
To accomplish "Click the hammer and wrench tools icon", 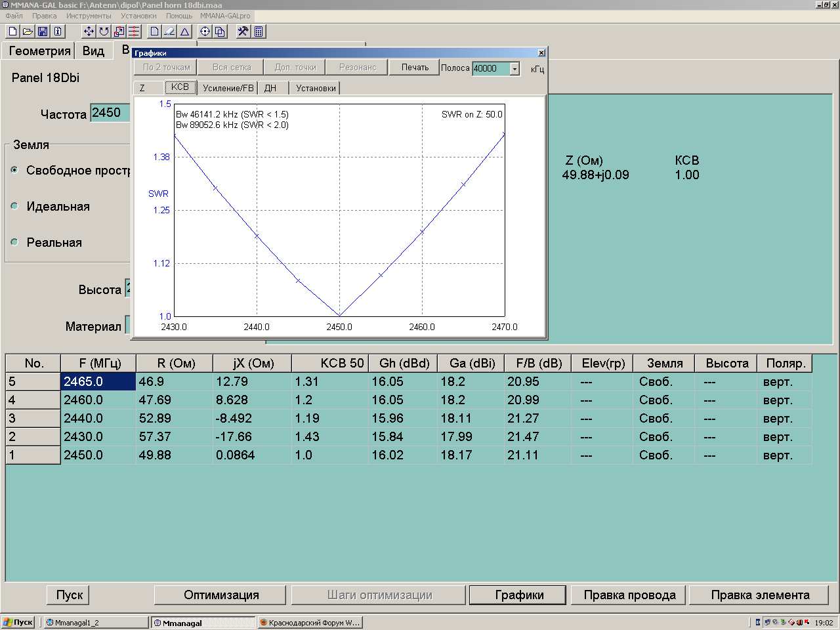I will point(243,31).
